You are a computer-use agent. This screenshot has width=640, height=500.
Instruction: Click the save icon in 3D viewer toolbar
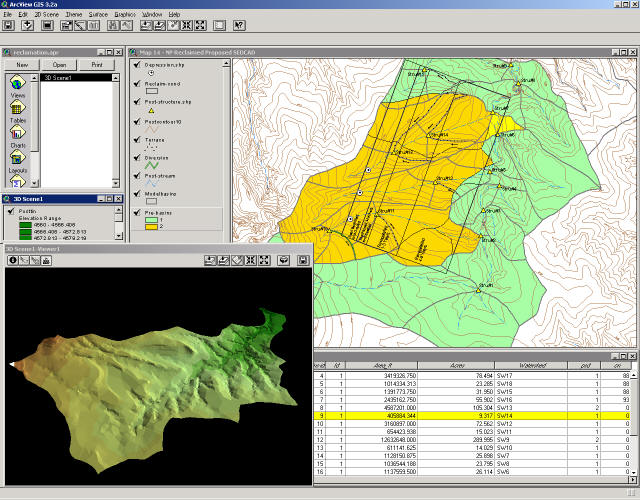[x=303, y=260]
